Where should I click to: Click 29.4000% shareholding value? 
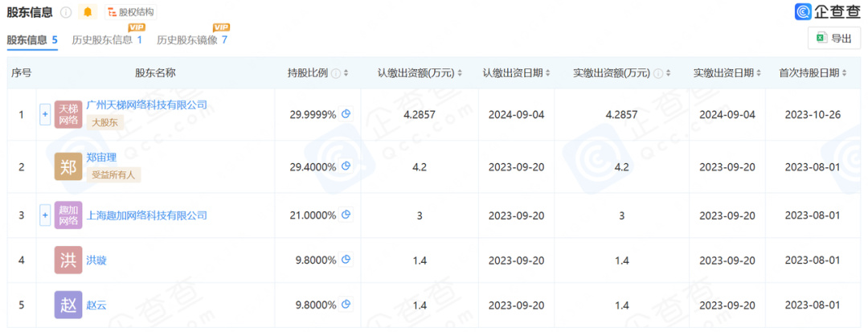pyautogui.click(x=313, y=166)
